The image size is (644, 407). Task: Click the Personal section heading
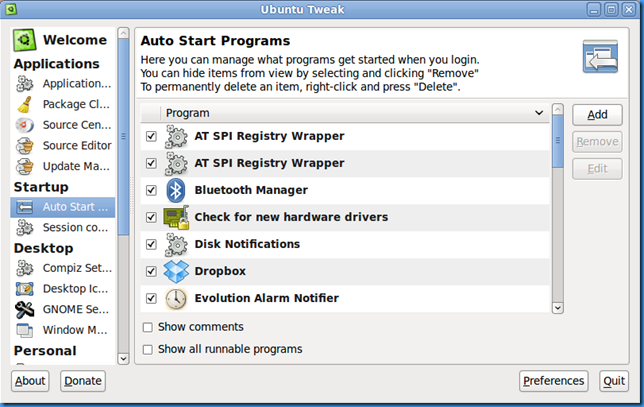click(x=45, y=351)
